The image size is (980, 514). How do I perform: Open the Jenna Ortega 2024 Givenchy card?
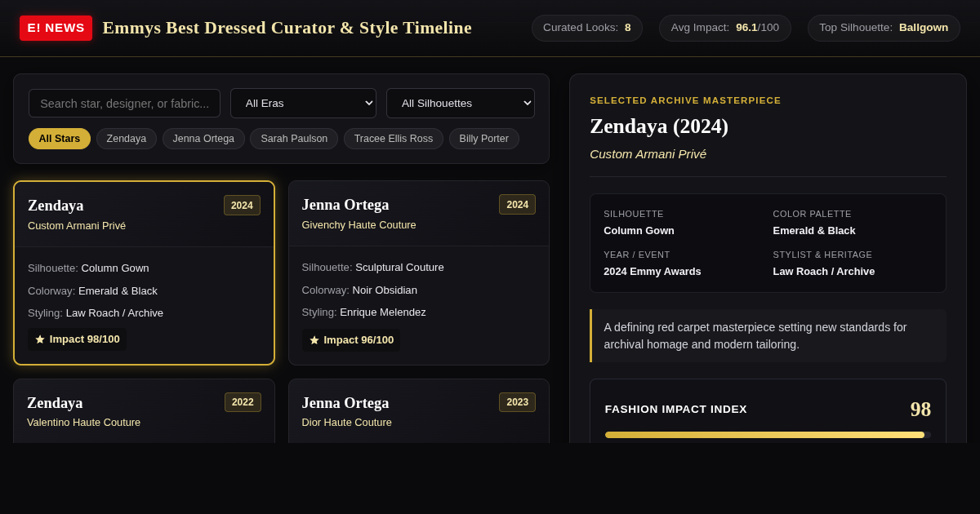point(419,273)
